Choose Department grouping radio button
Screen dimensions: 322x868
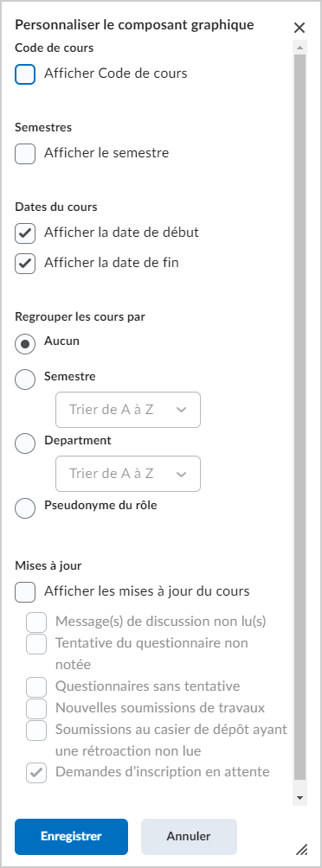click(x=25, y=444)
